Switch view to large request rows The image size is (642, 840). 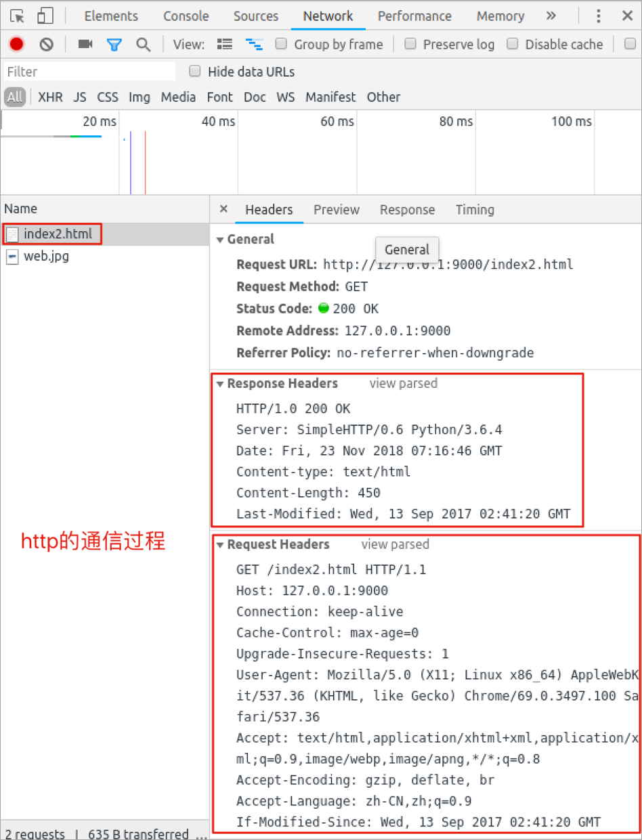click(223, 44)
